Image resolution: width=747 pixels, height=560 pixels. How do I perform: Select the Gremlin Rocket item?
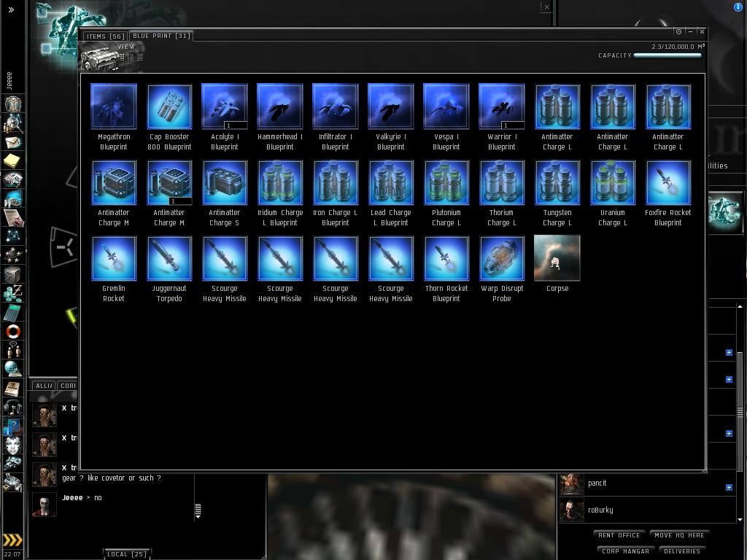coord(113,268)
